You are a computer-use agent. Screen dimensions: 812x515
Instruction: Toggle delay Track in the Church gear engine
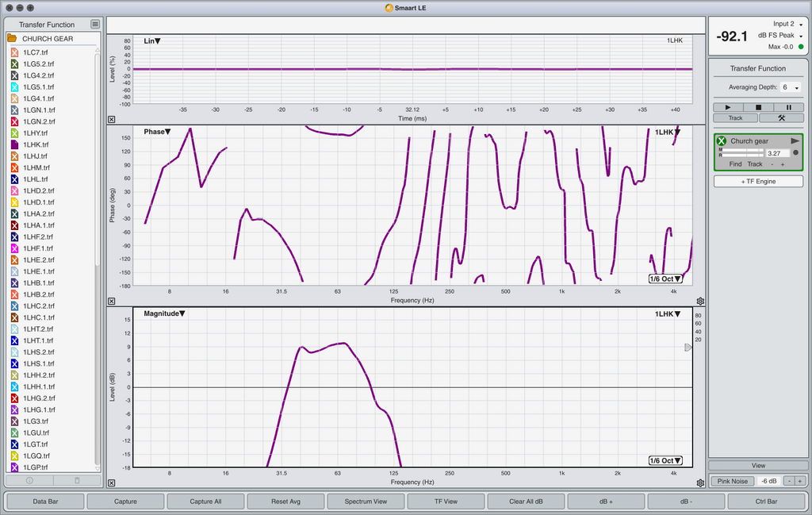[755, 164]
